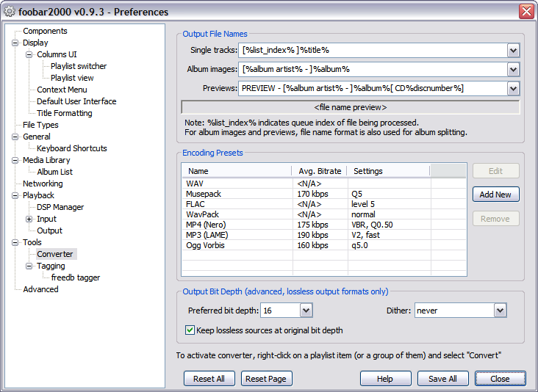
Task: Select Tools in the preferences tree
Action: (32, 242)
